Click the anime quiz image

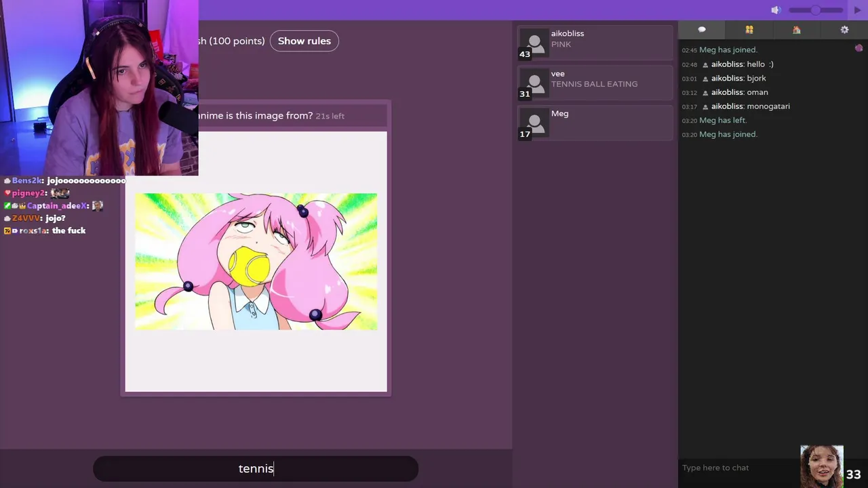[256, 262]
